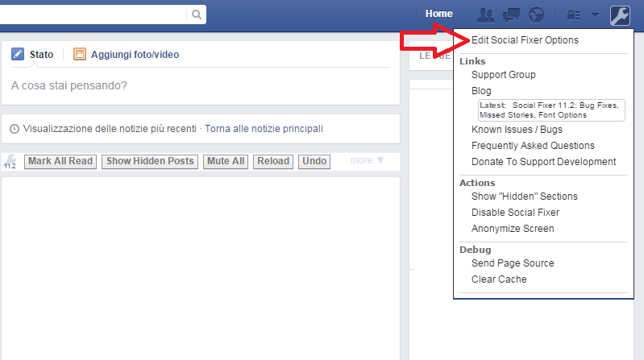Click 'Visualizzazione delle notizie più recenti' text
This screenshot has width=644, height=360.
(x=110, y=129)
